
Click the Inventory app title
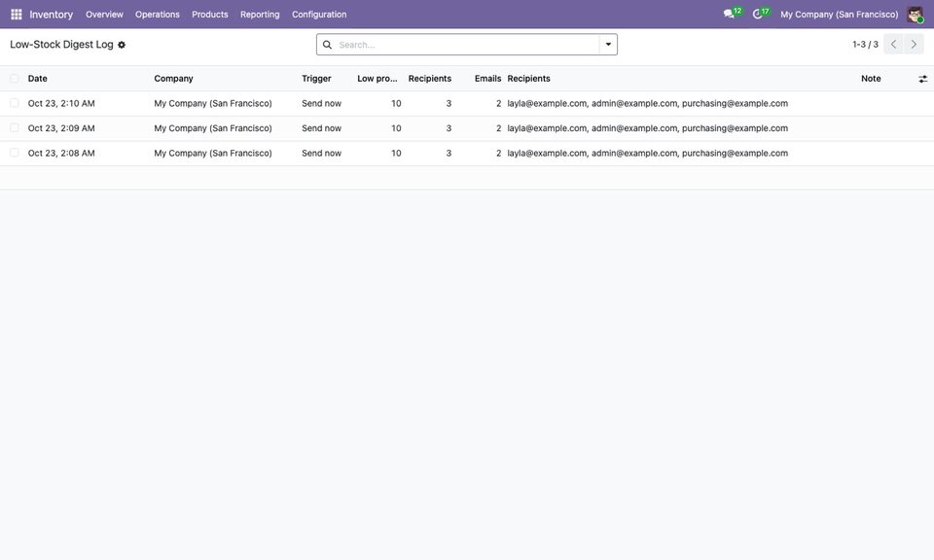tap(52, 15)
